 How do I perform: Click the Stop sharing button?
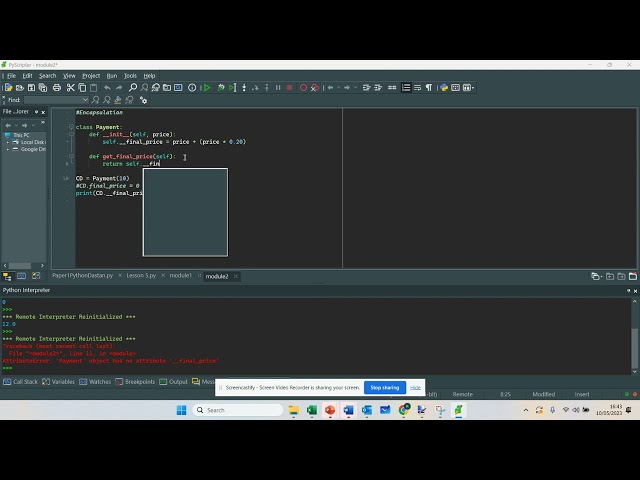pyautogui.click(x=384, y=388)
